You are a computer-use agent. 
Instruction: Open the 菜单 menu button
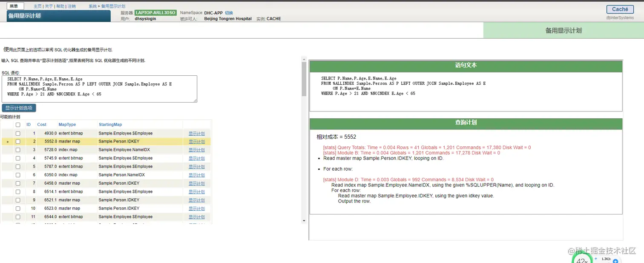pyautogui.click(x=15, y=6)
